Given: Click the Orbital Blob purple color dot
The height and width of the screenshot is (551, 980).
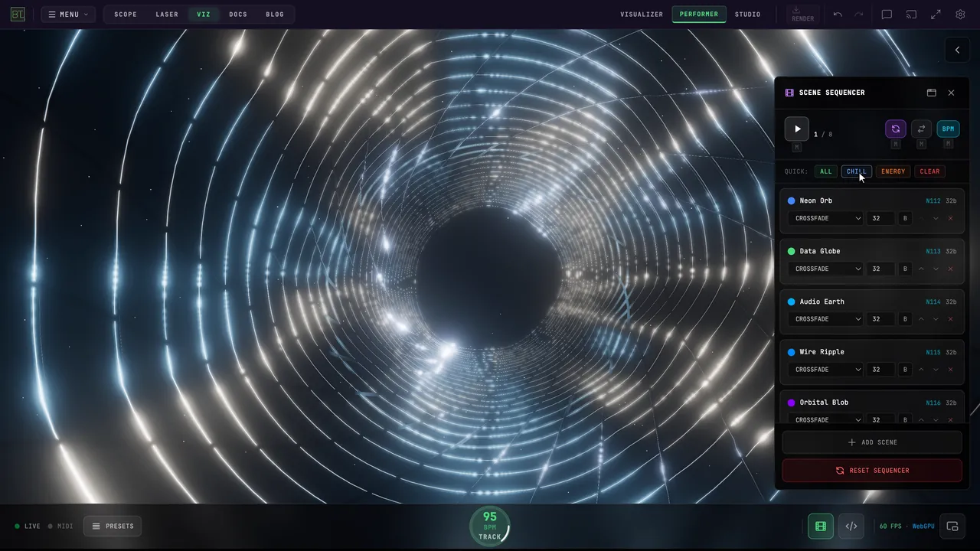Looking at the screenshot, I should pyautogui.click(x=792, y=403).
